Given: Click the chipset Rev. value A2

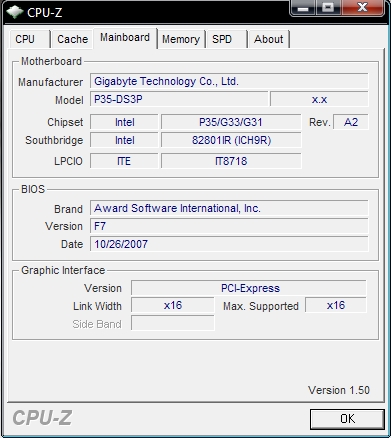Looking at the screenshot, I should tap(351, 122).
